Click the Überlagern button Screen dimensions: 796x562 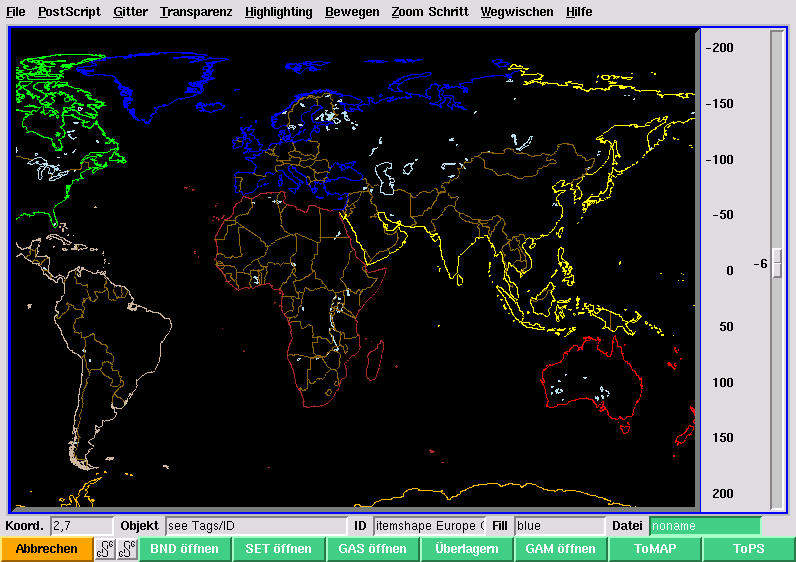tap(467, 549)
